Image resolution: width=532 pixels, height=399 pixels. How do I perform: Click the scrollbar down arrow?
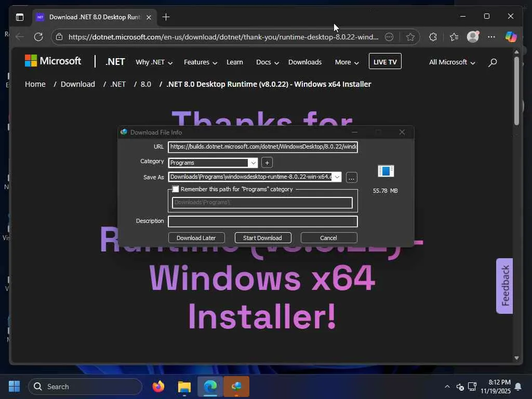[516, 358]
